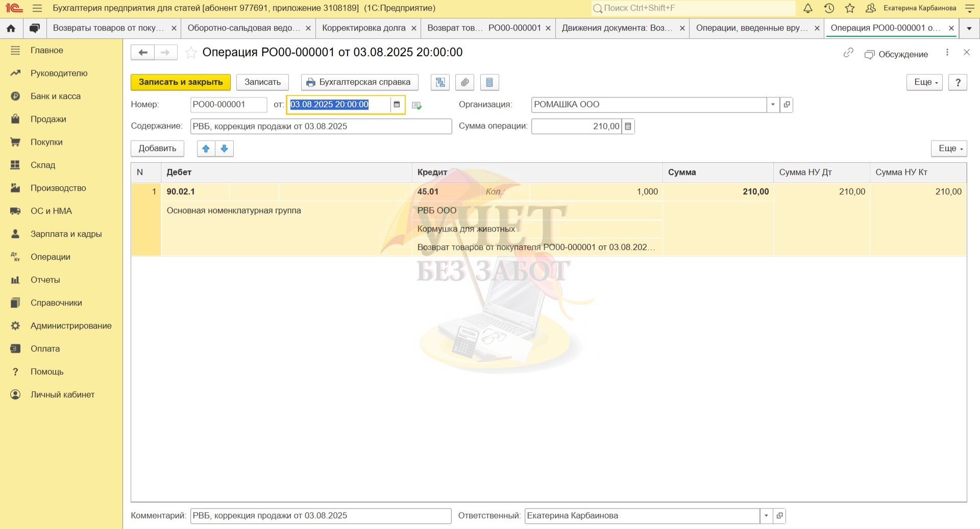This screenshot has width=980, height=529.
Task: Open favorites star in top bar
Action: [x=850, y=8]
